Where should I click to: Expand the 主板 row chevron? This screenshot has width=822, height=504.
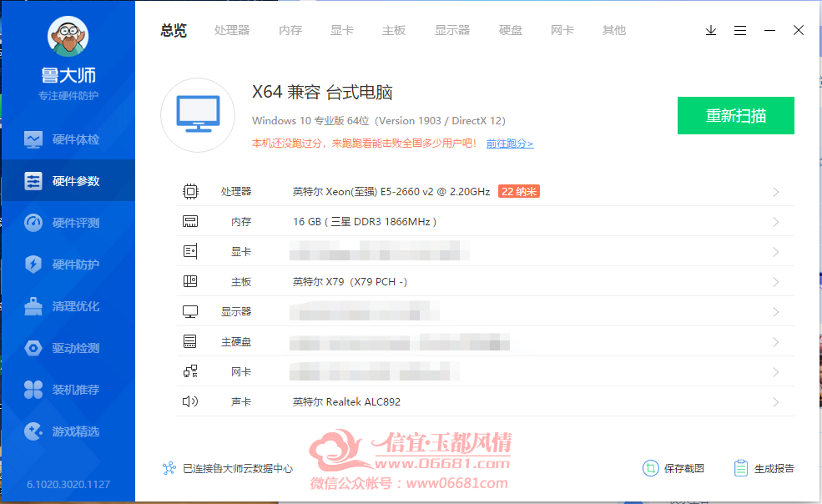point(776,282)
